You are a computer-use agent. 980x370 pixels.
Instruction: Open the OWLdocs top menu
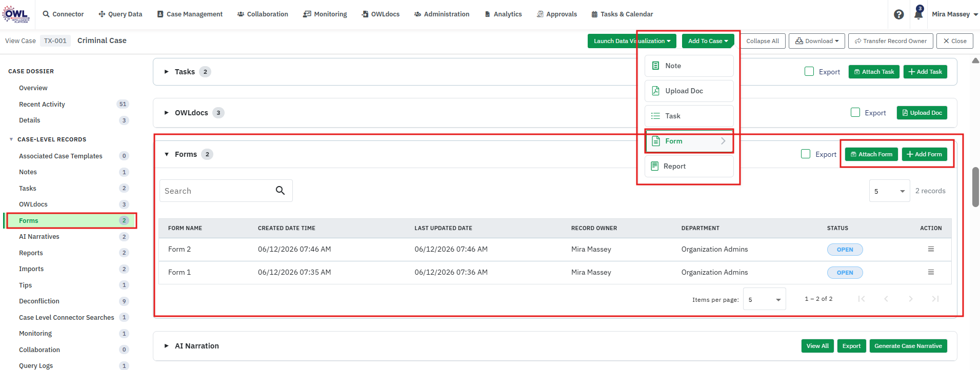click(381, 14)
